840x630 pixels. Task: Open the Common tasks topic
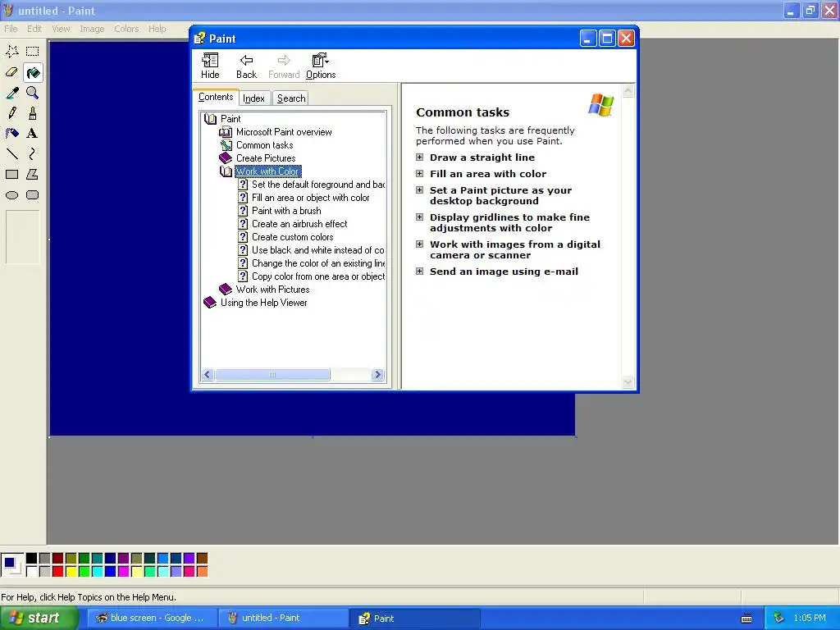(x=265, y=145)
